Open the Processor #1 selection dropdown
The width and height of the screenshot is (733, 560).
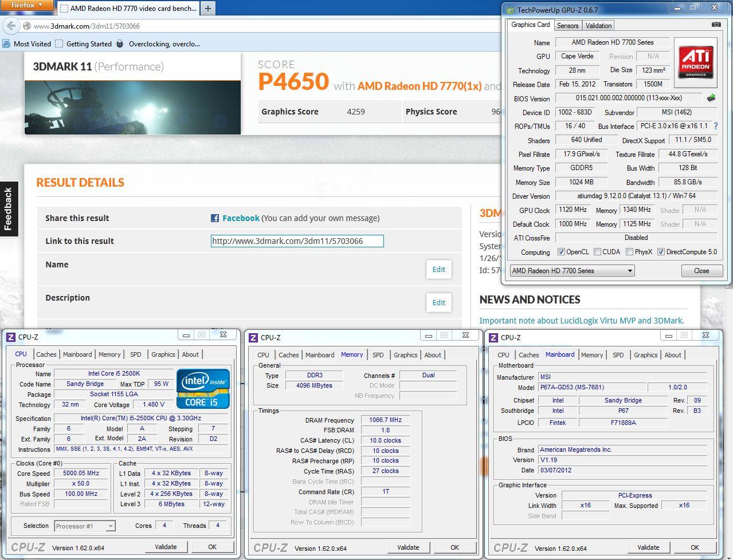coord(85,526)
